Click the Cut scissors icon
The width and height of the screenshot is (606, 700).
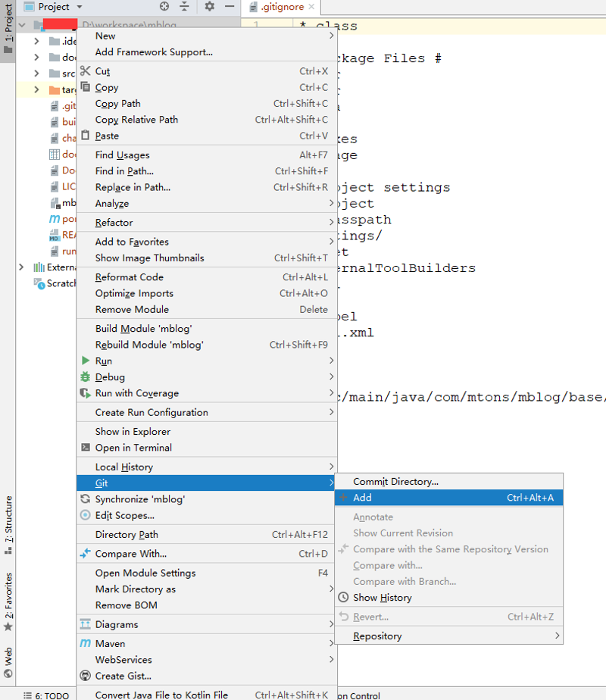(x=86, y=71)
